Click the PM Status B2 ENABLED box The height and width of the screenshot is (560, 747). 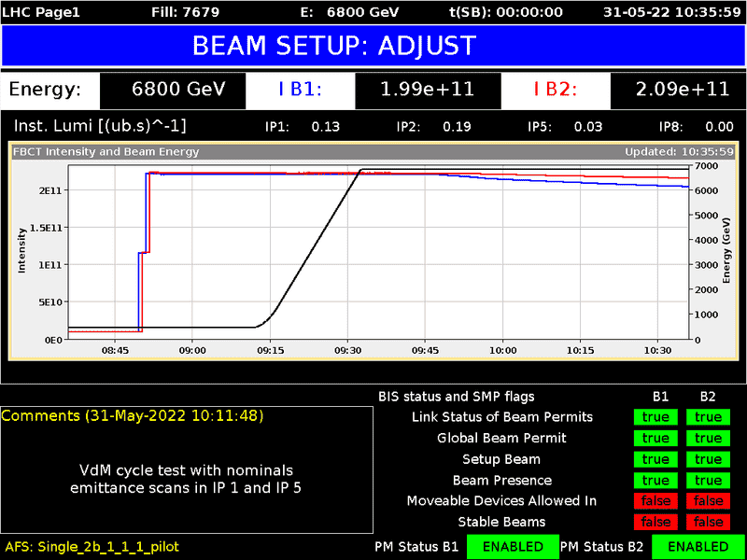point(698,546)
